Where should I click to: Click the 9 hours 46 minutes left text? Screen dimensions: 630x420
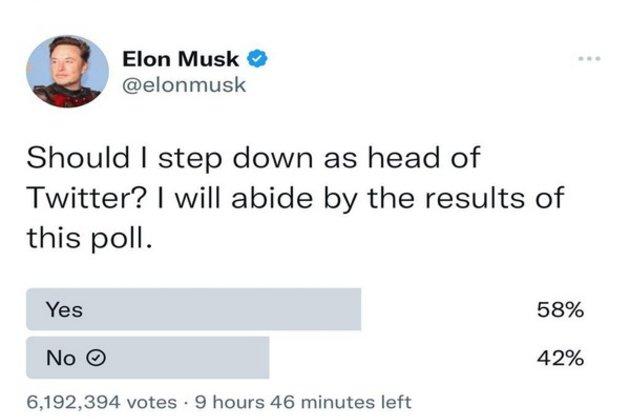(x=303, y=402)
